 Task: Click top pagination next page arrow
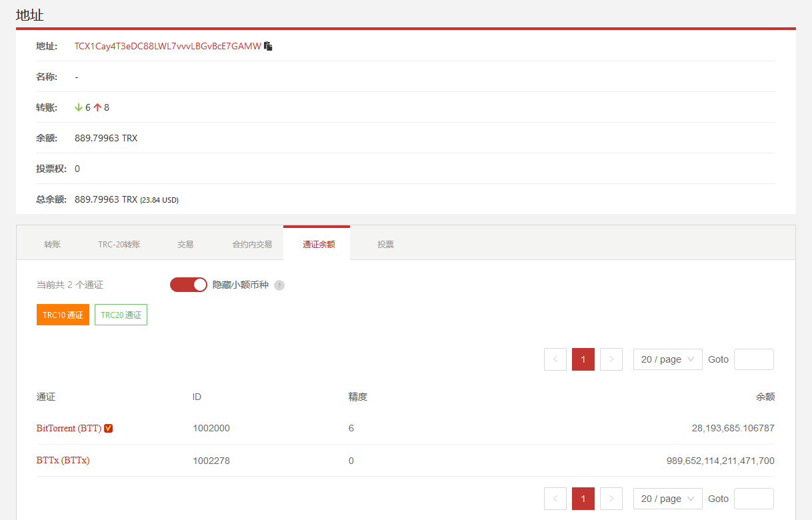[611, 359]
